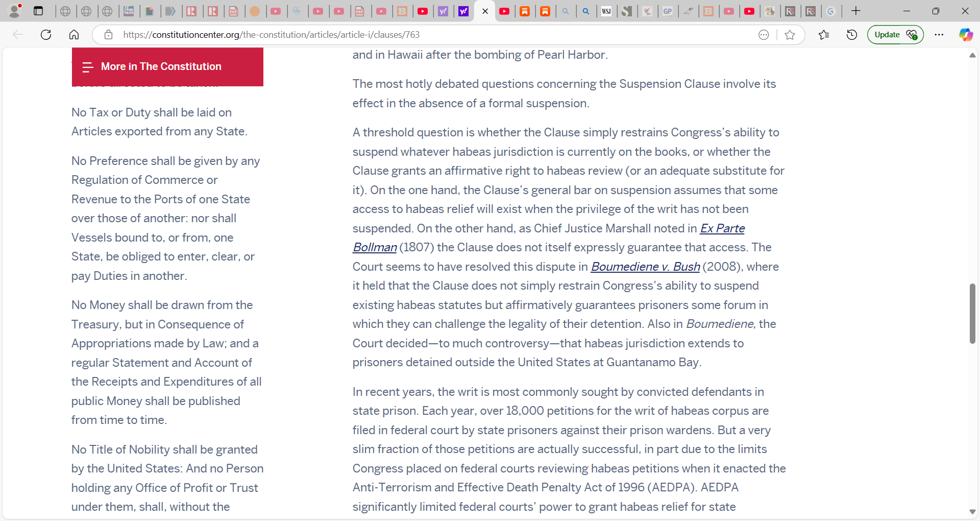Click the text 'and in Hawaii after the bombing of Pearl Harbor.'
This screenshot has width=980, height=521.
point(480,55)
